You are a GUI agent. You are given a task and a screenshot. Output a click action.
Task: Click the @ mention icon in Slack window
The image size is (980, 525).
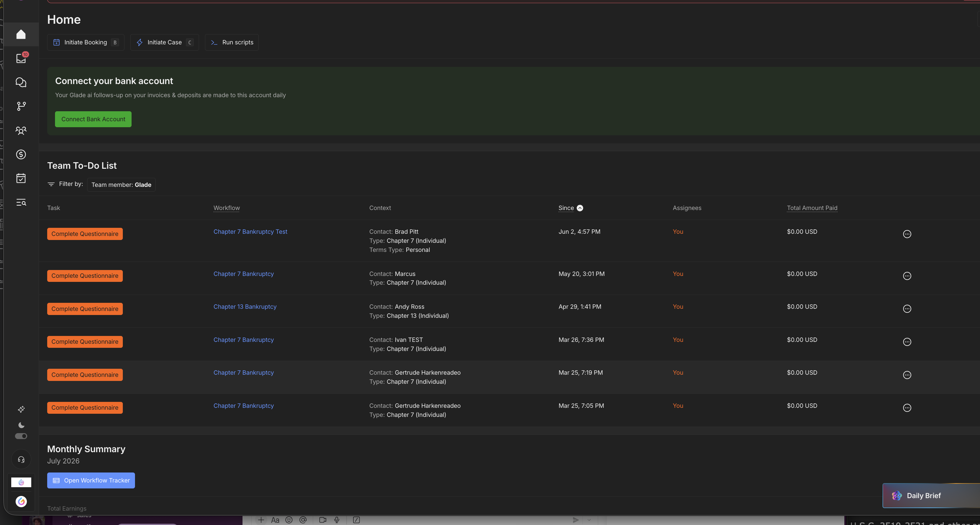point(303,520)
